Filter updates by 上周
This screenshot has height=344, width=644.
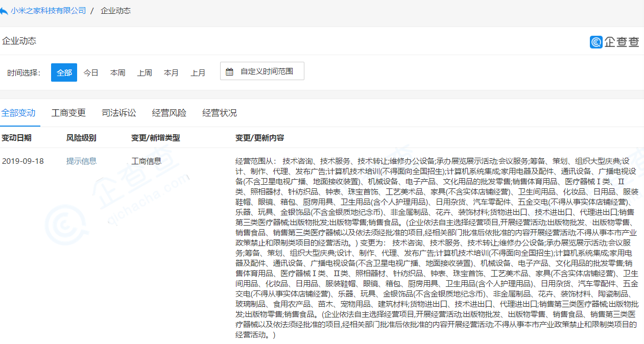pos(145,72)
